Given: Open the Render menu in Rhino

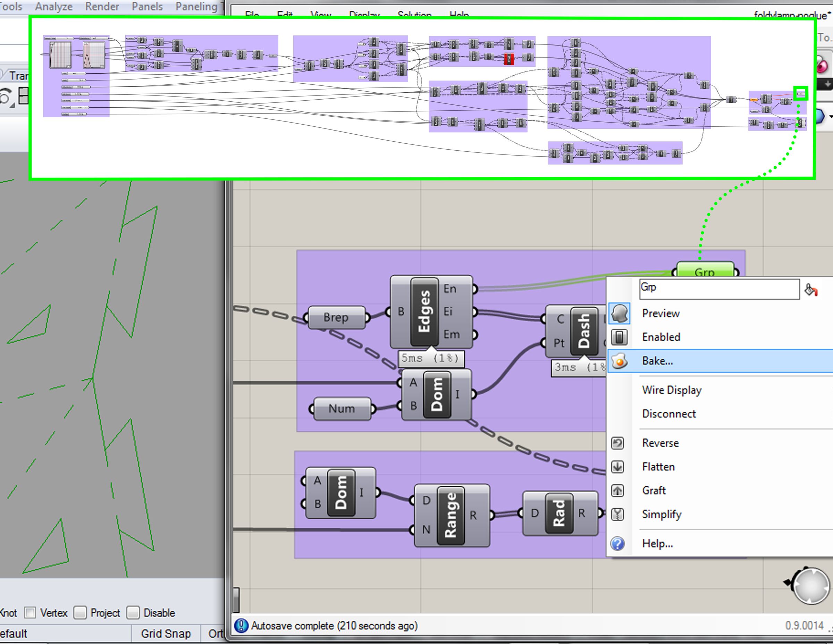Looking at the screenshot, I should pyautogui.click(x=102, y=7).
